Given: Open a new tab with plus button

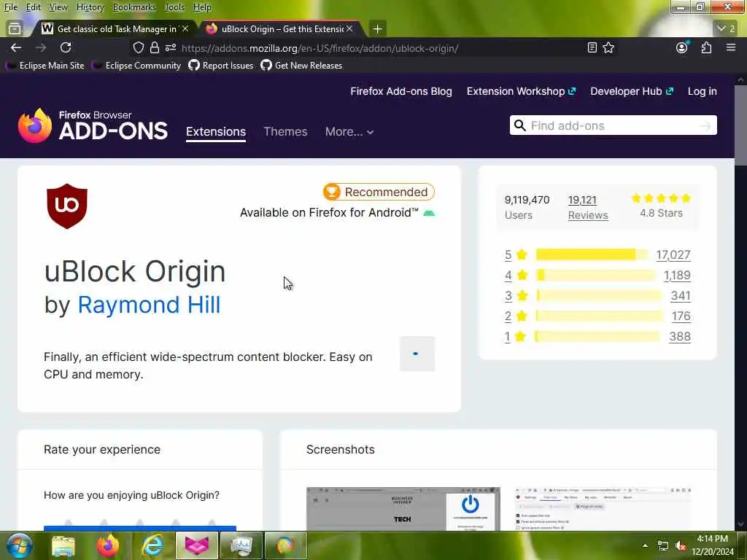Looking at the screenshot, I should [x=377, y=29].
